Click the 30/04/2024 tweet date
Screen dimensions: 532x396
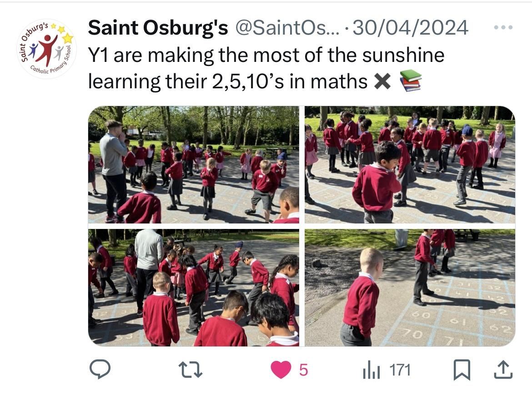(x=411, y=27)
